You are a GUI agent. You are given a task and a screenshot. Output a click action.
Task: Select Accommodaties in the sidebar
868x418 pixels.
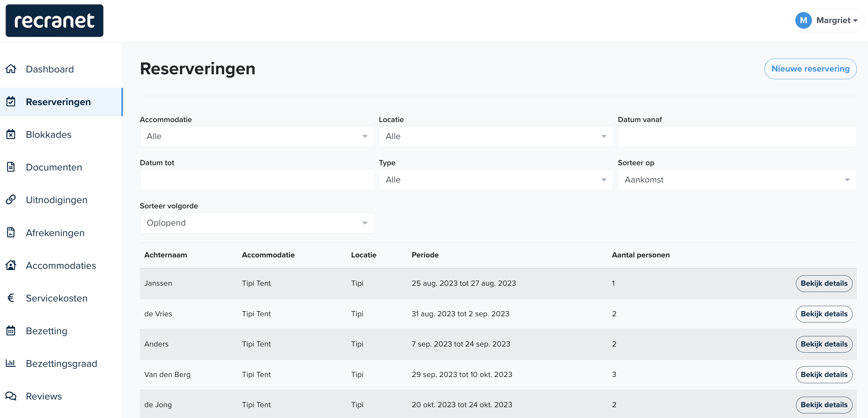click(61, 265)
